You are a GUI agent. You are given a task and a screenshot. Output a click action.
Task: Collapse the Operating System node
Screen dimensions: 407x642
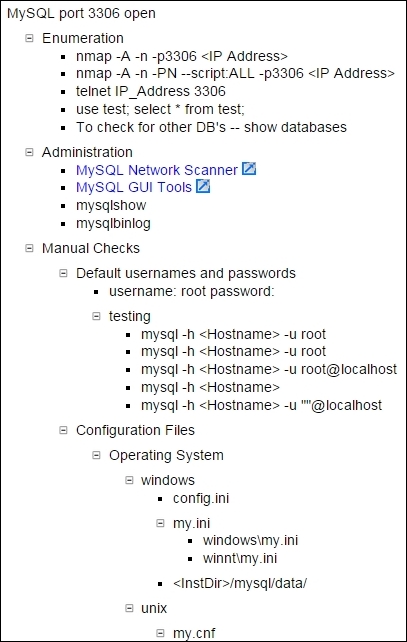pyautogui.click(x=96, y=455)
